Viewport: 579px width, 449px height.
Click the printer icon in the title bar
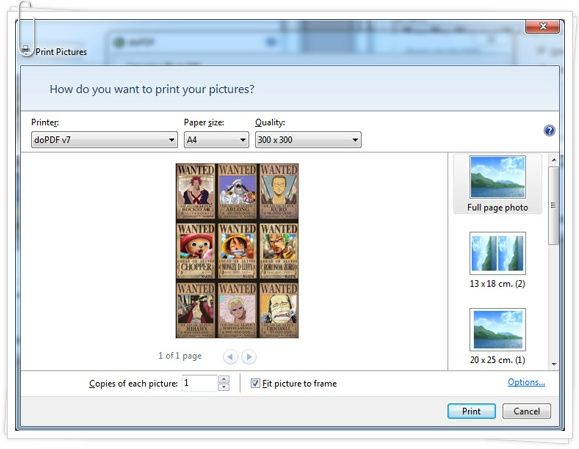point(26,49)
